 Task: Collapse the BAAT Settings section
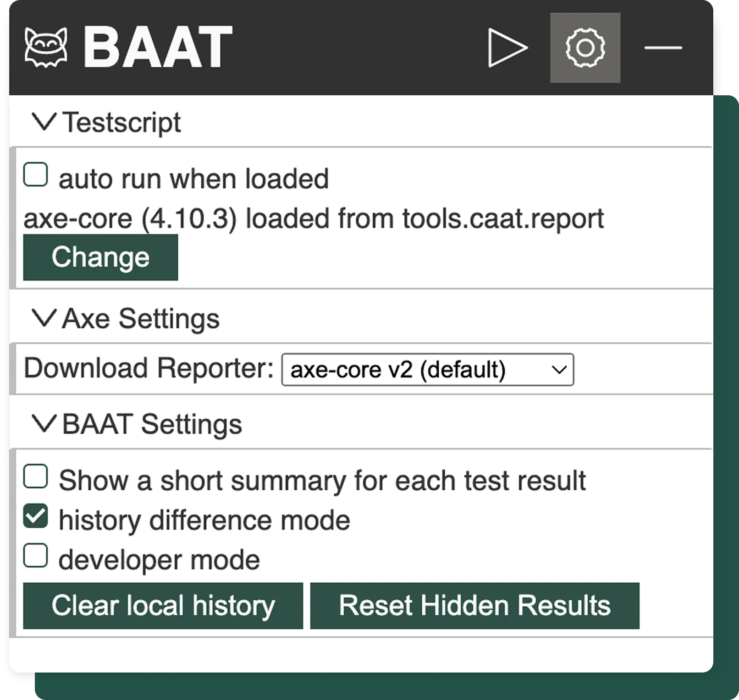[x=137, y=424]
